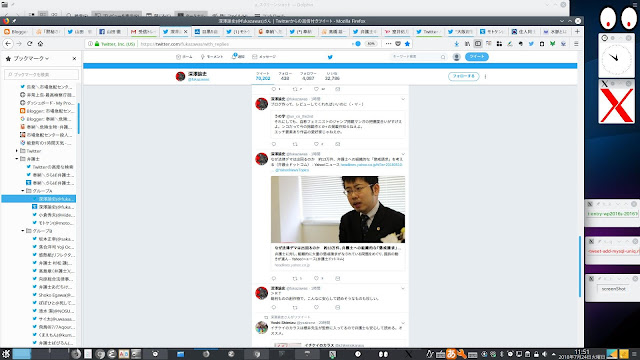640x360 pixels.
Task: Open Twitter notifications (通知)
Action: [x=238, y=57]
